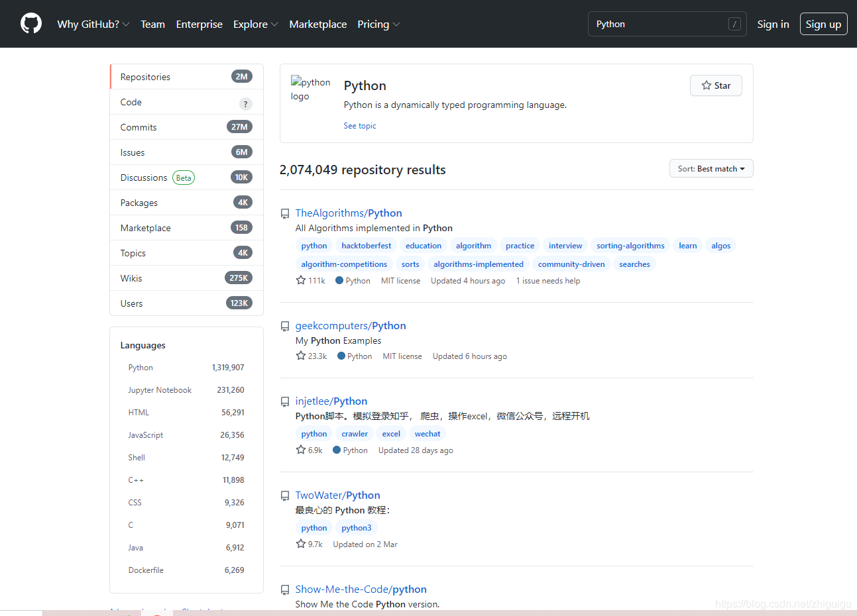Select the Wikis result filter
The width and height of the screenshot is (857, 616).
[x=186, y=278]
